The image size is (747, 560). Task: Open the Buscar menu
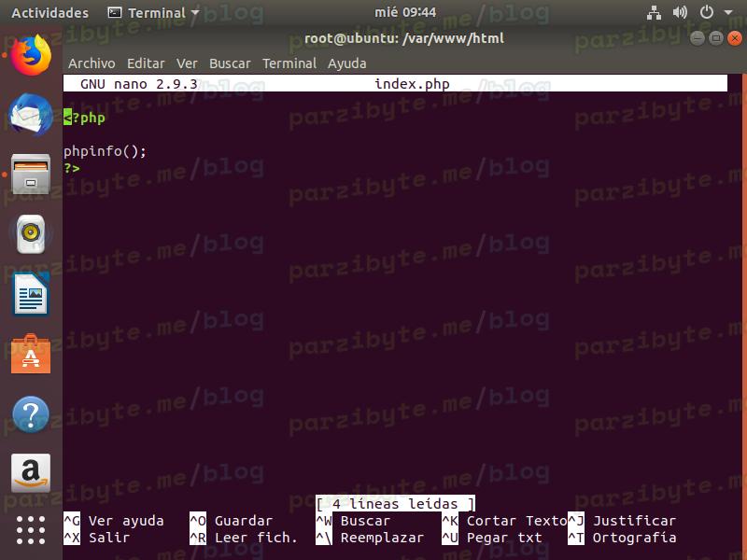[230, 63]
